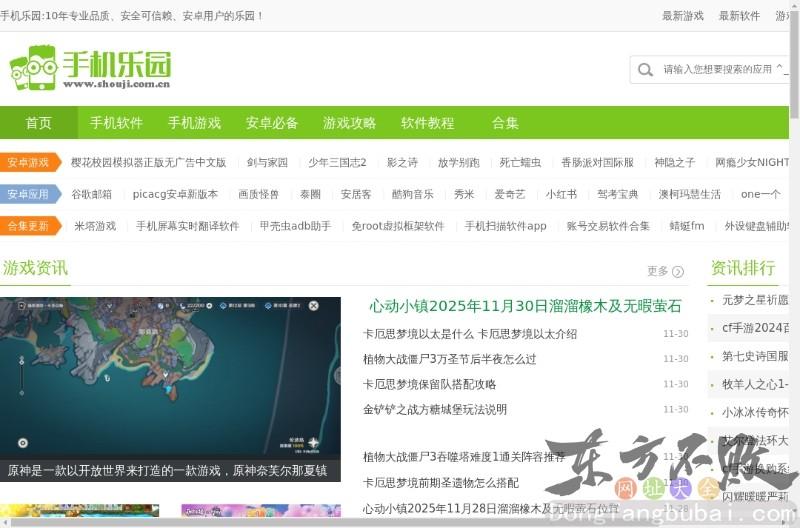This screenshot has width=800, height=528.
Task: Open the 手机游戏 navigation tab
Action: (194, 123)
